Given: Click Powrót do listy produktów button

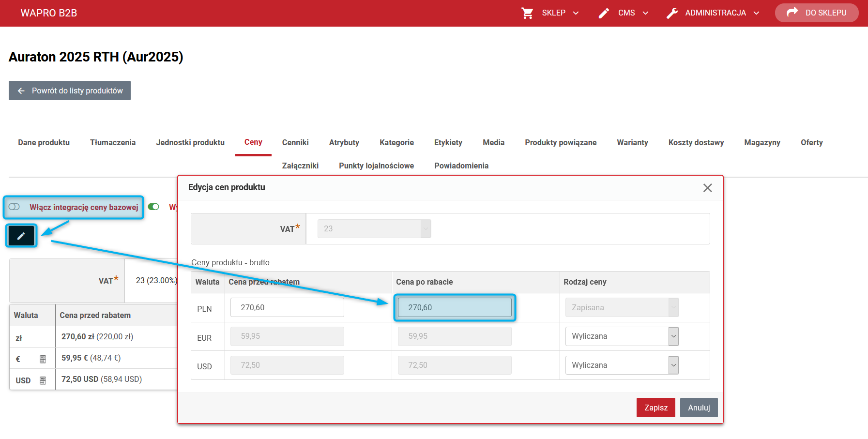Looking at the screenshot, I should (70, 91).
